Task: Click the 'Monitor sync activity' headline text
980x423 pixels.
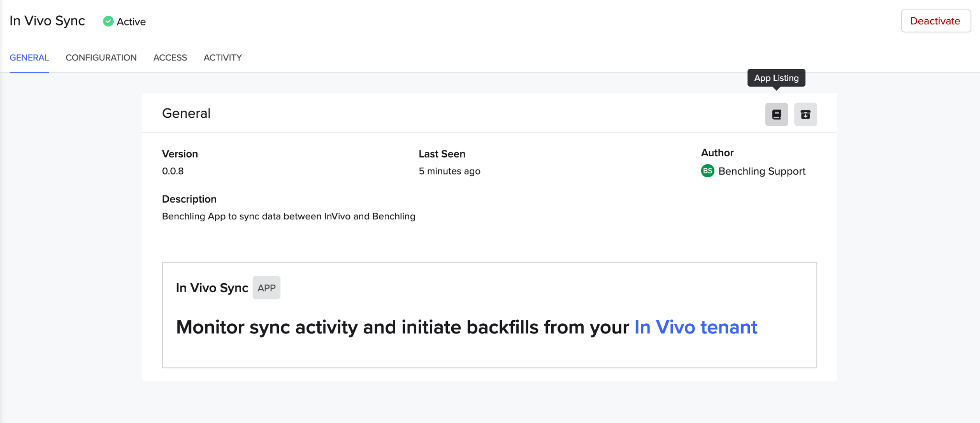Action: [402, 327]
